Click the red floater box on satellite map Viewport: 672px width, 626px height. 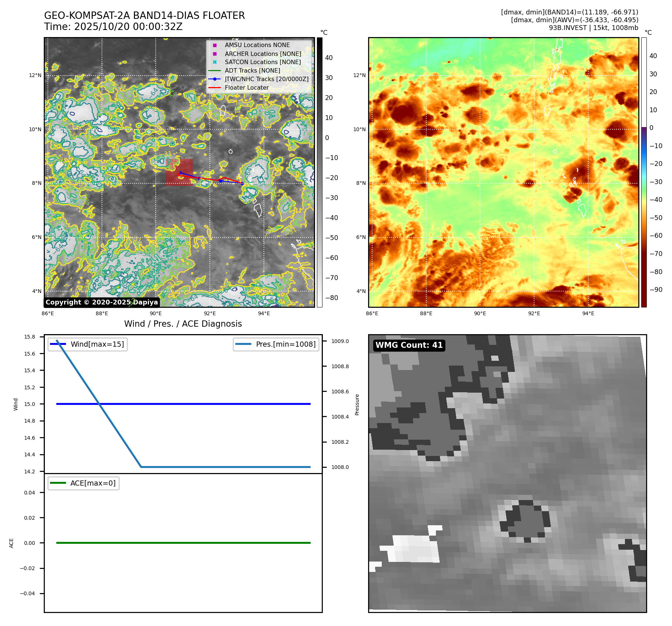pyautogui.click(x=179, y=172)
